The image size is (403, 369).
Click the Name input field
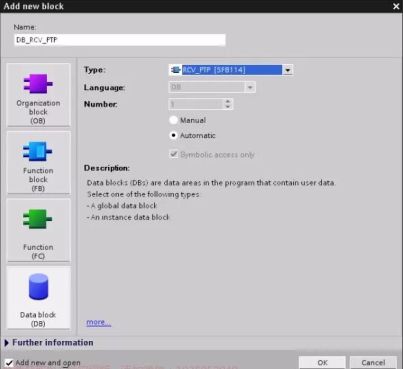(120, 40)
